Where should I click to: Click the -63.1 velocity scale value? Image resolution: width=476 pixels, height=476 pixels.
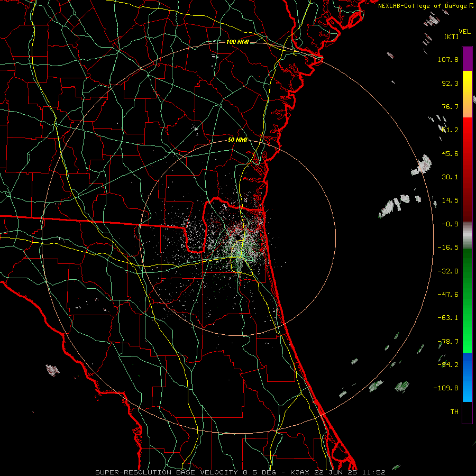point(448,318)
